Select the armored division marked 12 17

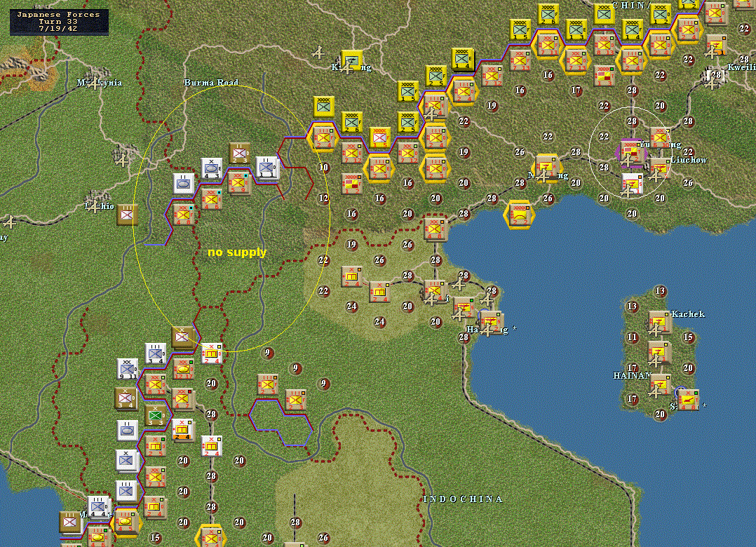[x=183, y=369]
